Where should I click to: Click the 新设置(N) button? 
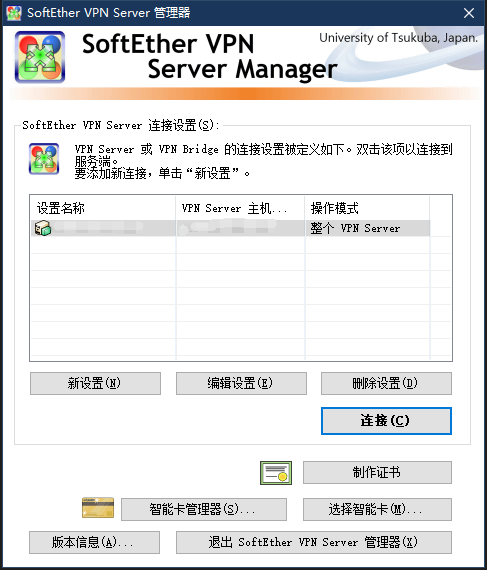95,383
